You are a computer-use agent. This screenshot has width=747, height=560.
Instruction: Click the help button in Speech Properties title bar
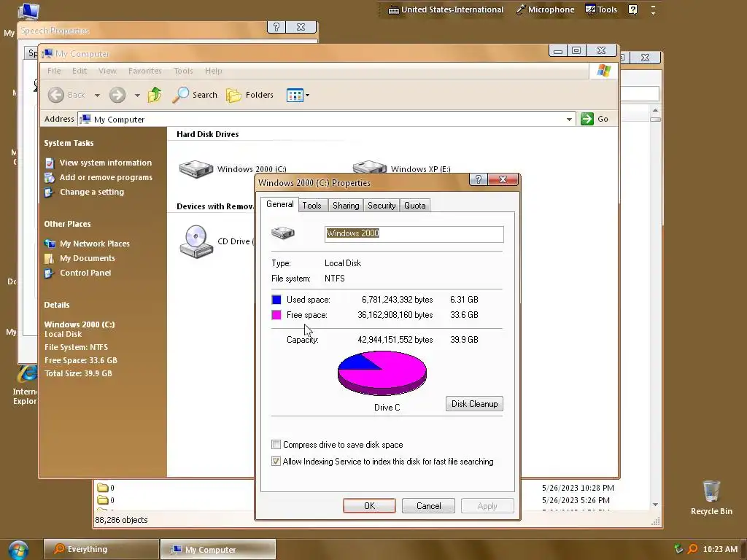276,27
